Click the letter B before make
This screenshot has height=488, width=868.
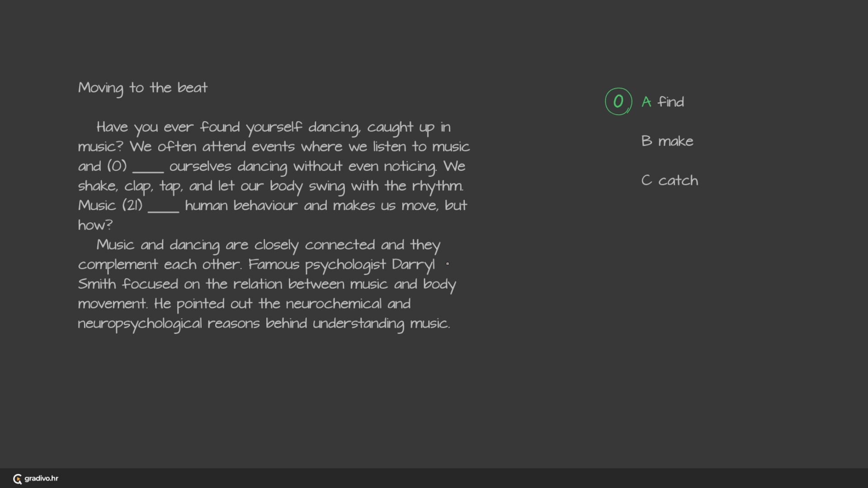pos(646,141)
